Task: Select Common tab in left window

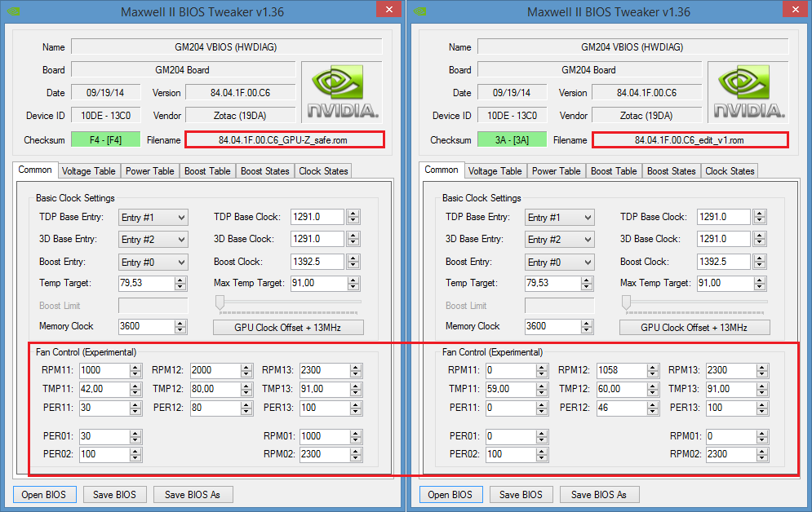Action: pyautogui.click(x=35, y=170)
